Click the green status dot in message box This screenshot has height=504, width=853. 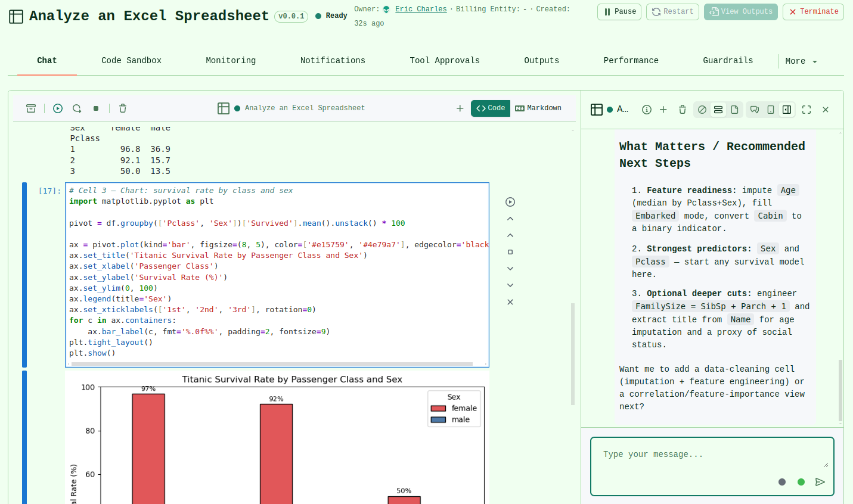click(801, 482)
